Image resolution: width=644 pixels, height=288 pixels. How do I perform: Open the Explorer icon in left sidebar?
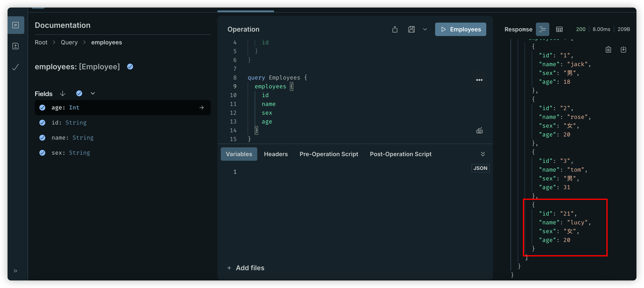tap(16, 25)
